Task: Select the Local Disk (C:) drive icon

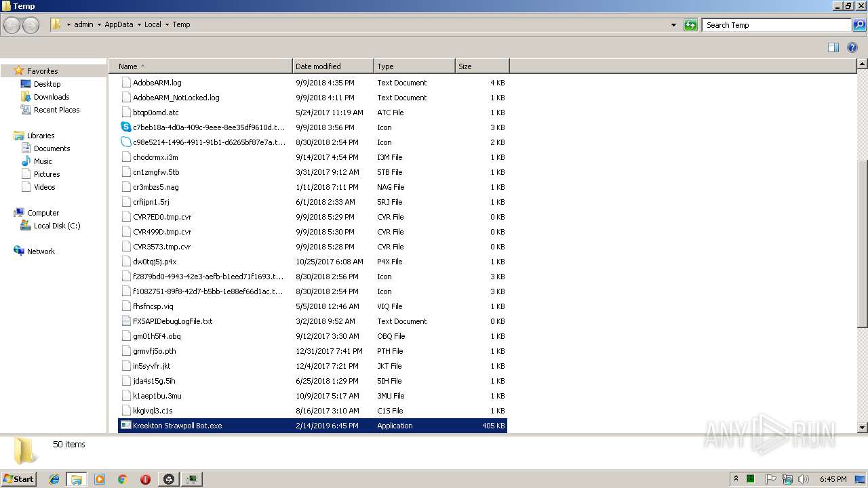Action: click(x=26, y=226)
